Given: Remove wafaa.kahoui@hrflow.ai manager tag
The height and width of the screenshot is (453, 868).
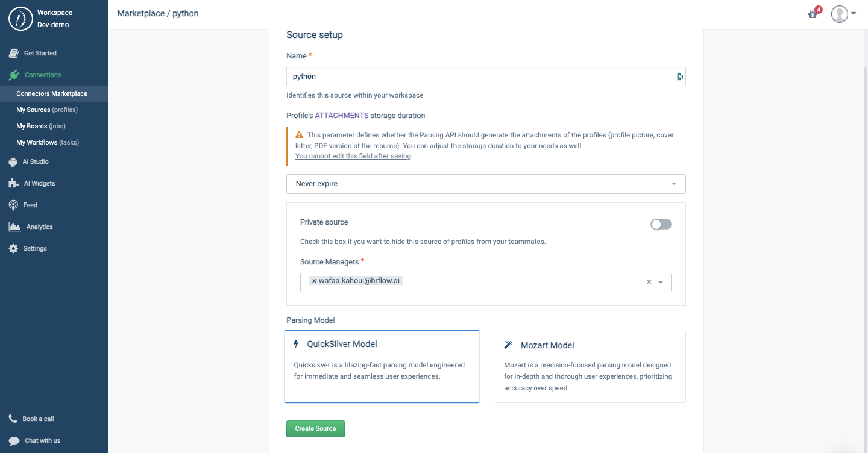Looking at the screenshot, I should pyautogui.click(x=314, y=281).
